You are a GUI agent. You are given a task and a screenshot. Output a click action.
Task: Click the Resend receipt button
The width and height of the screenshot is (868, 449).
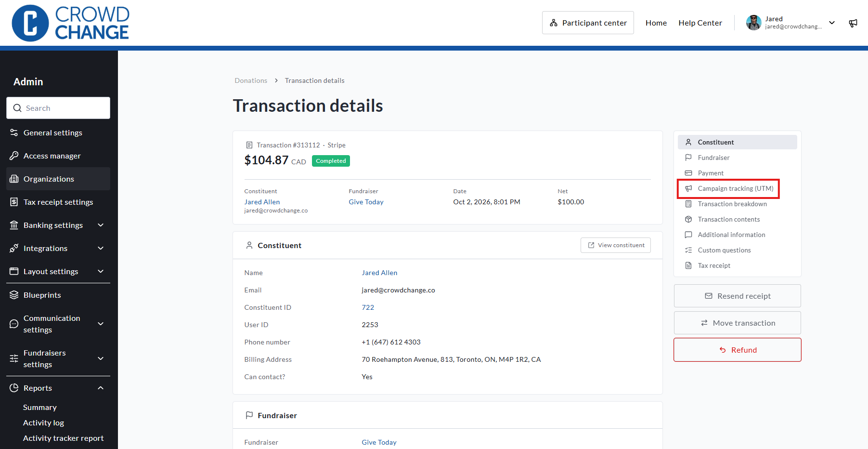point(737,296)
